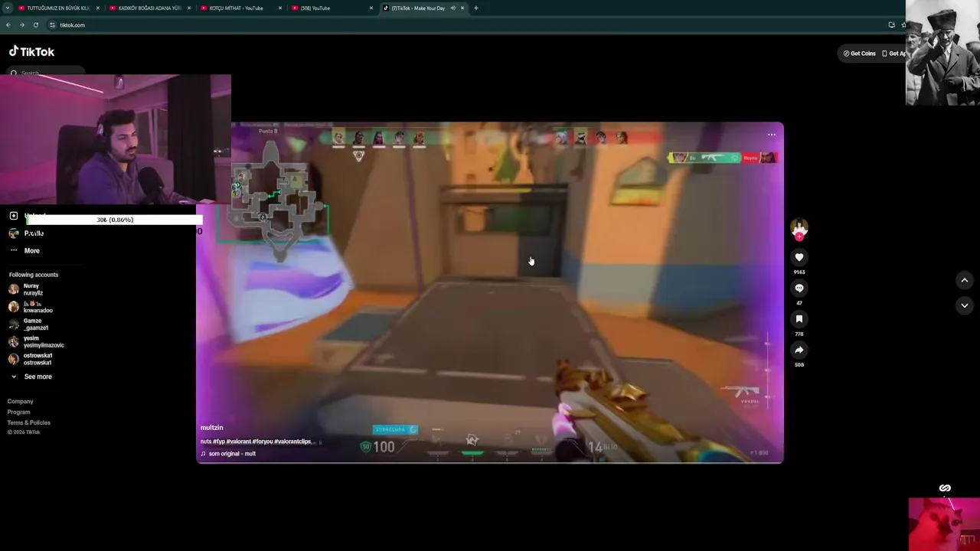The height and width of the screenshot is (551, 980).
Task: Open tab search dropdown arrow
Action: click(8, 8)
